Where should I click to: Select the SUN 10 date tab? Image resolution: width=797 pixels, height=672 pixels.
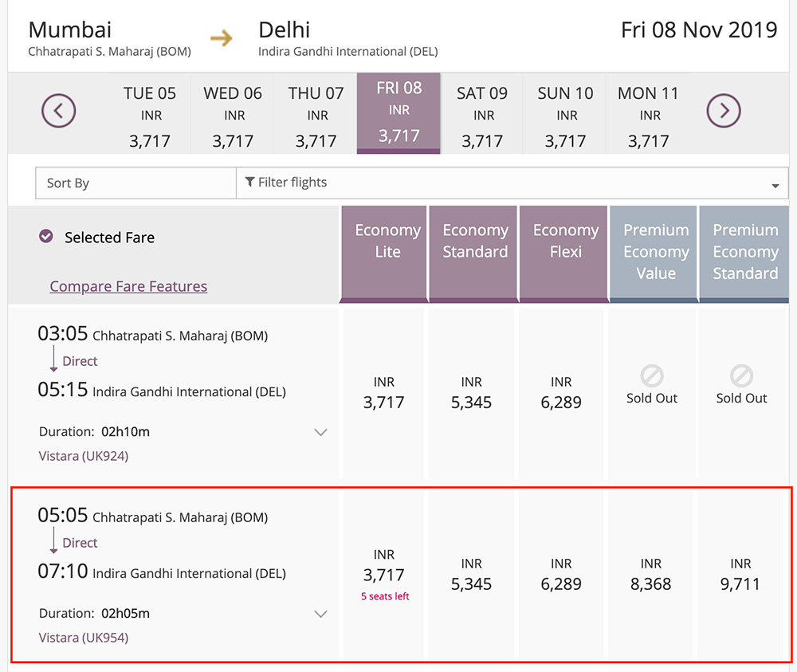565,116
